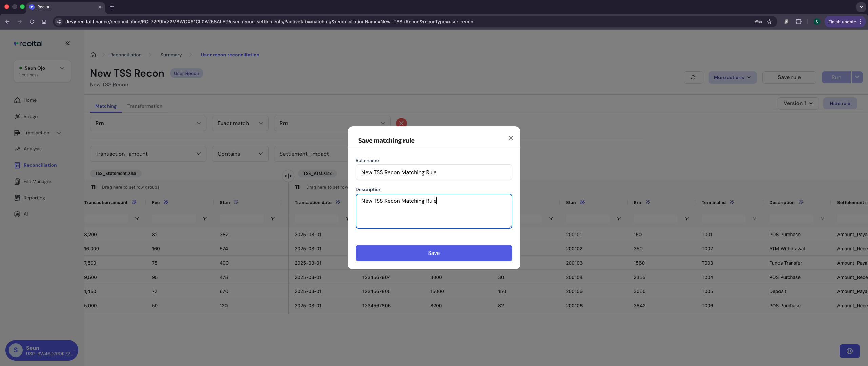Save the matching rule in the dialog
The height and width of the screenshot is (366, 868).
434,253
